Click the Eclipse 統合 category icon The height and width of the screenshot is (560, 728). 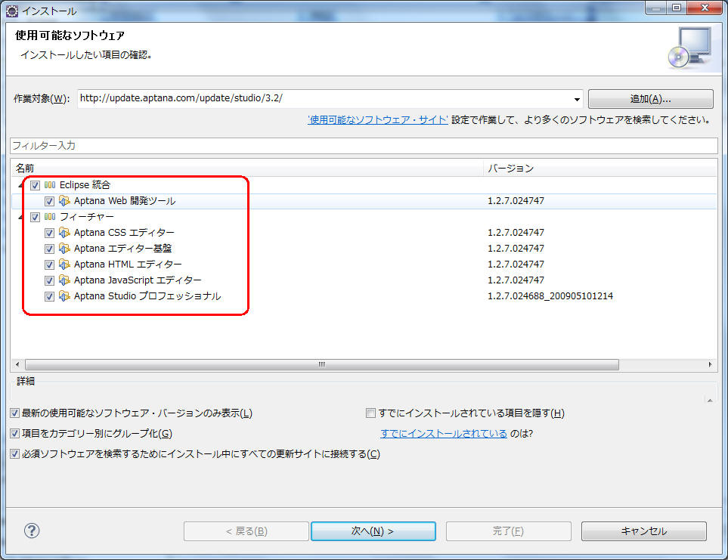[50, 185]
